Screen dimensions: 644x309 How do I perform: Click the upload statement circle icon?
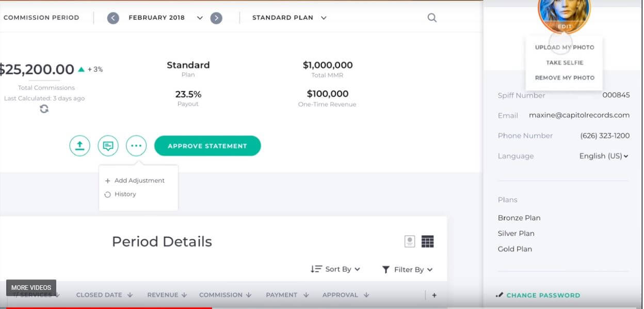click(80, 146)
